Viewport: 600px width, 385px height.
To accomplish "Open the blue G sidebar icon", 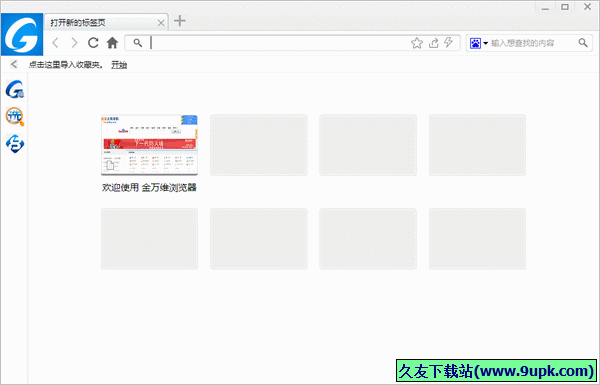I will [x=15, y=89].
